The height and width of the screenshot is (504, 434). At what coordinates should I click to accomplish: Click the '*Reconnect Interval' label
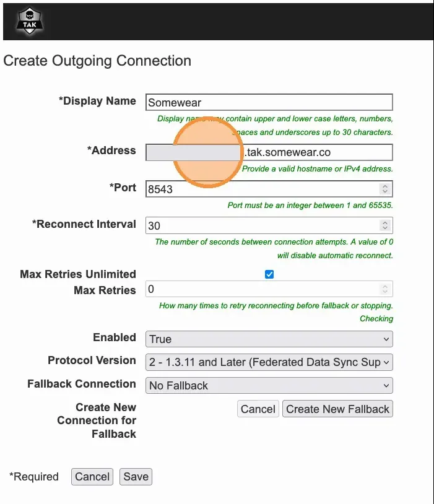(x=84, y=224)
